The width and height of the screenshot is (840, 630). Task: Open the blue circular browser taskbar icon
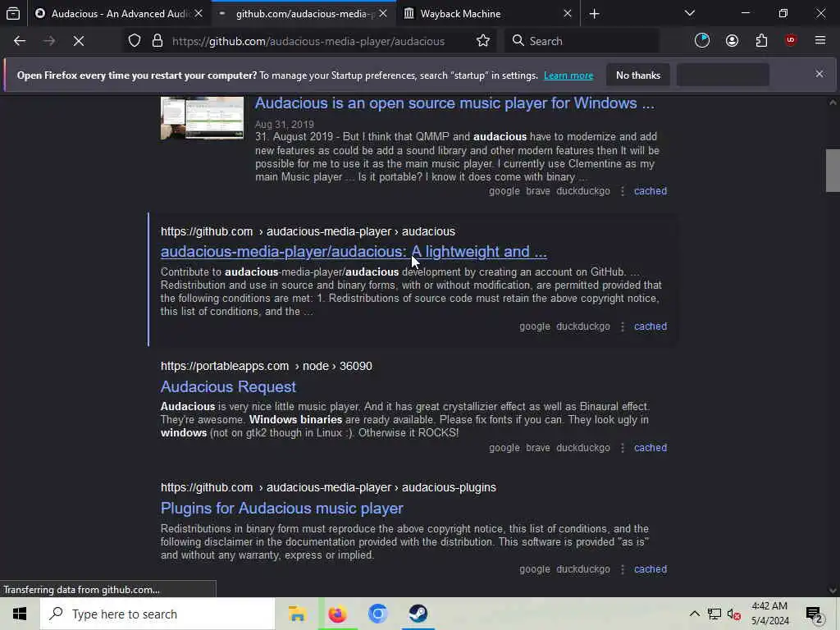[377, 614]
